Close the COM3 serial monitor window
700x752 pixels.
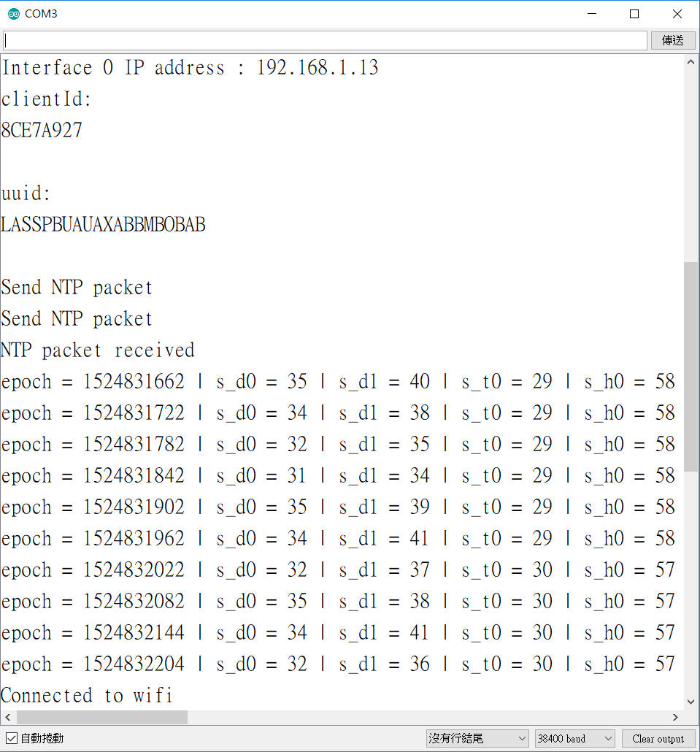pos(677,14)
